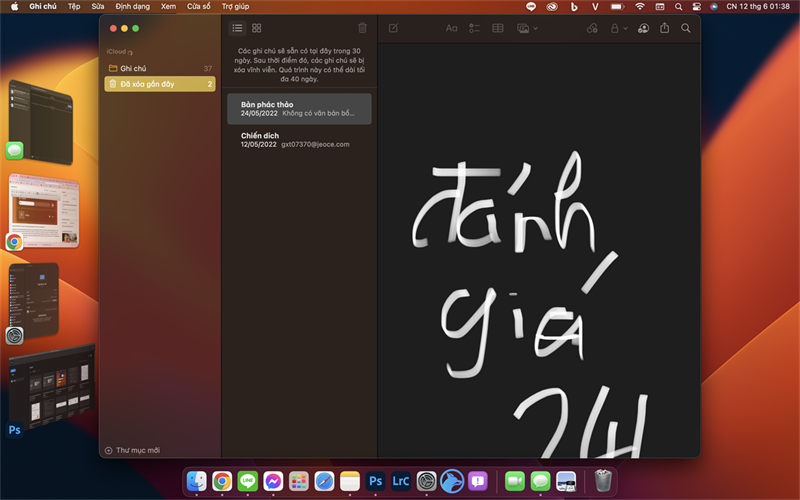Open Photoshop from the Dock
Screen dimensions: 800x500
point(376,481)
